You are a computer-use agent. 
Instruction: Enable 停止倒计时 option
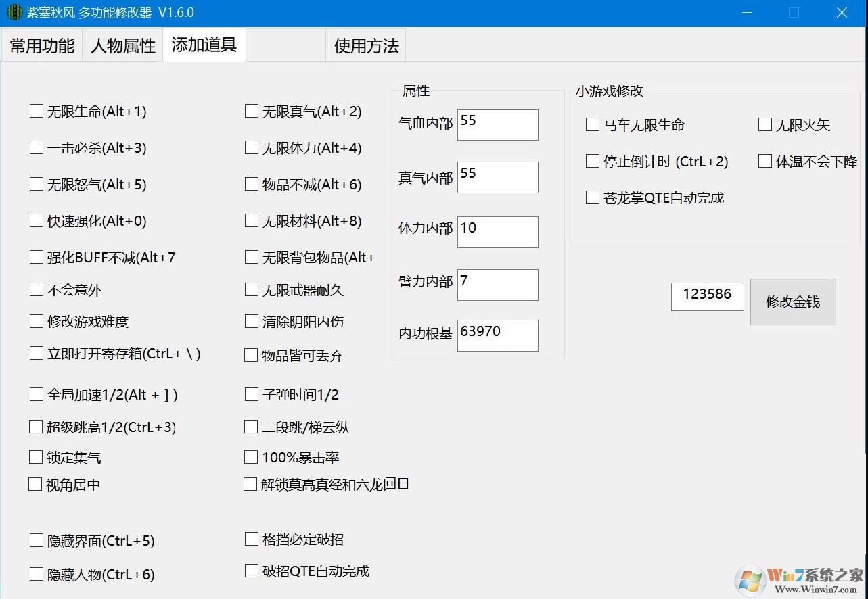pos(592,161)
